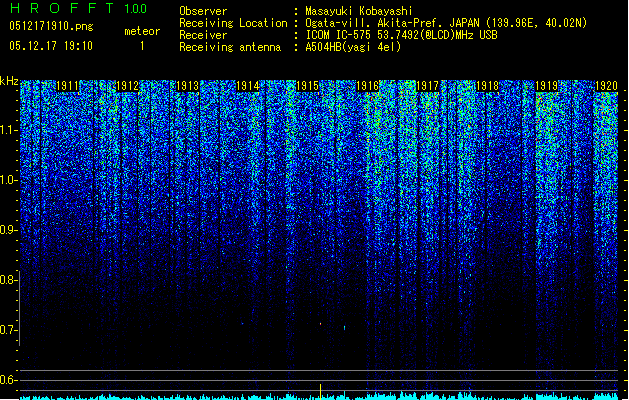629x400 pixels.
Task: Click the 1.1 frequency axis label
Action: click(9, 130)
